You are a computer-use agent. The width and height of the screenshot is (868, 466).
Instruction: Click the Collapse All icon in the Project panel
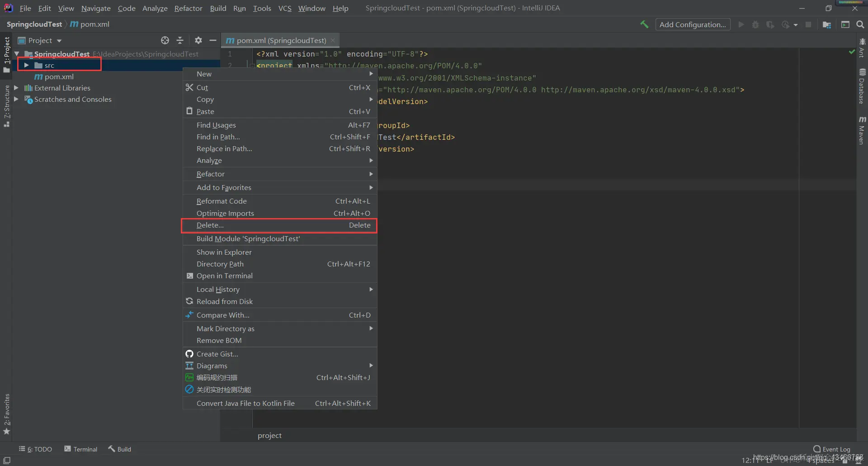[x=180, y=40]
